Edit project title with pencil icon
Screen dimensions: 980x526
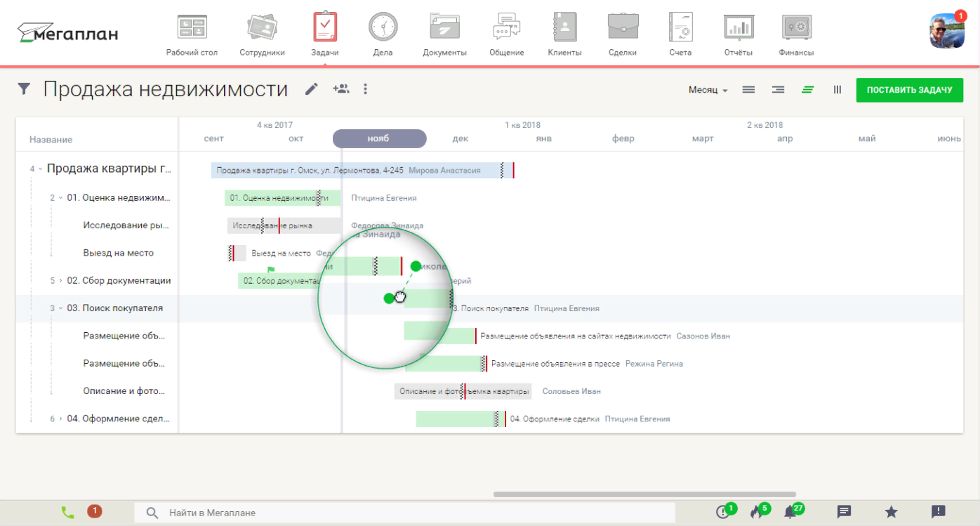click(312, 89)
